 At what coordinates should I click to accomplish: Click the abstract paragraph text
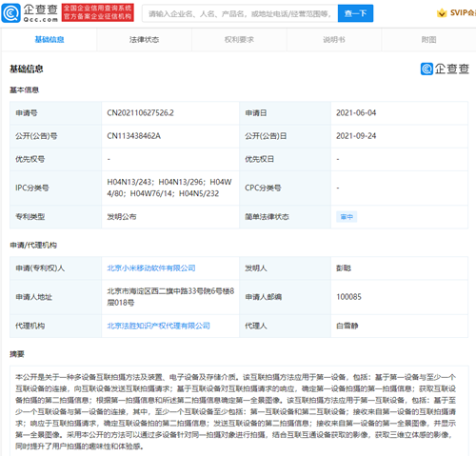click(236, 411)
